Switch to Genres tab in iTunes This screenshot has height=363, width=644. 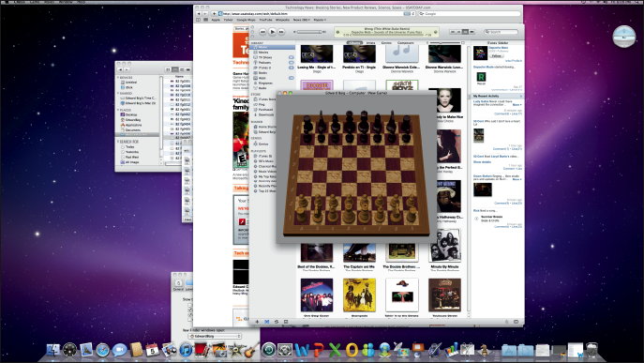pos(386,43)
